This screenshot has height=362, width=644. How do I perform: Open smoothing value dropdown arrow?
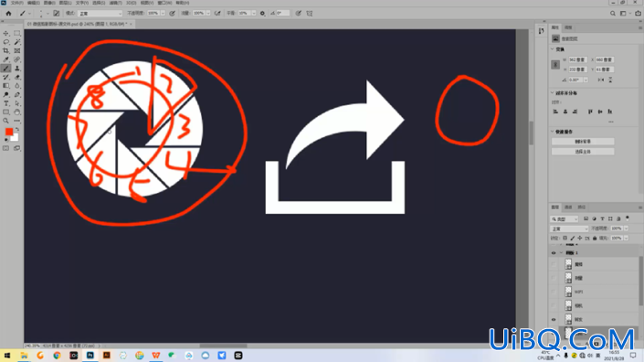[x=253, y=13]
